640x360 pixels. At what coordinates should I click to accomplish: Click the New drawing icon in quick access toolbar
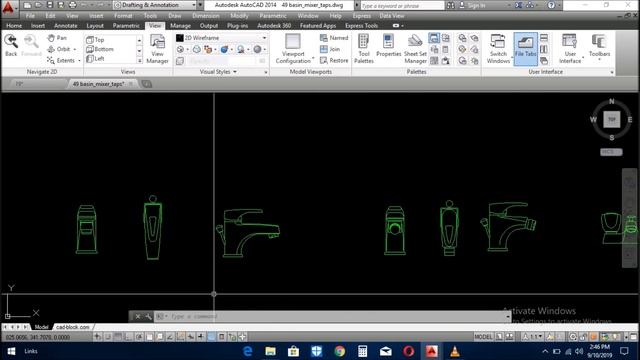(27, 5)
